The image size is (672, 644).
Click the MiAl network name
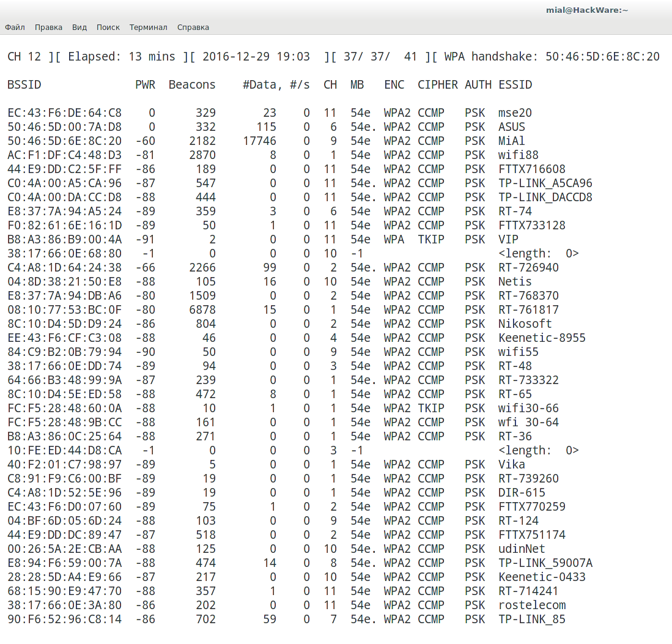point(512,141)
